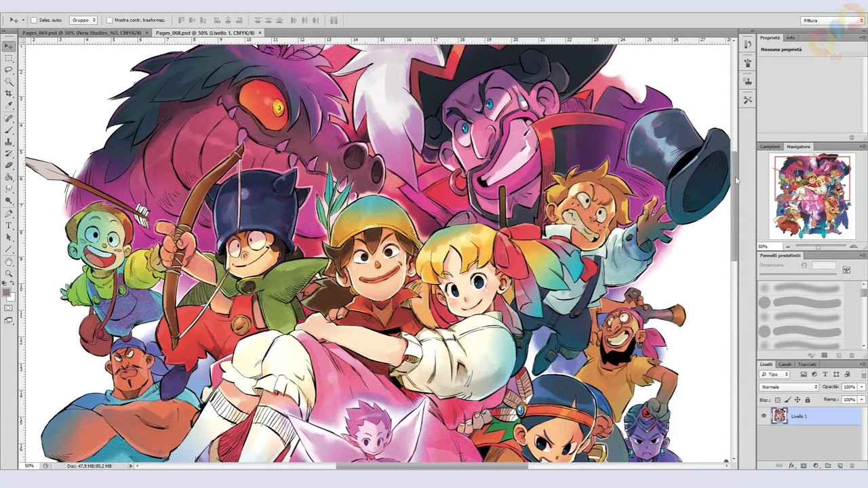This screenshot has height=488, width=868.
Task: Toggle type layer filter
Action: (825, 374)
